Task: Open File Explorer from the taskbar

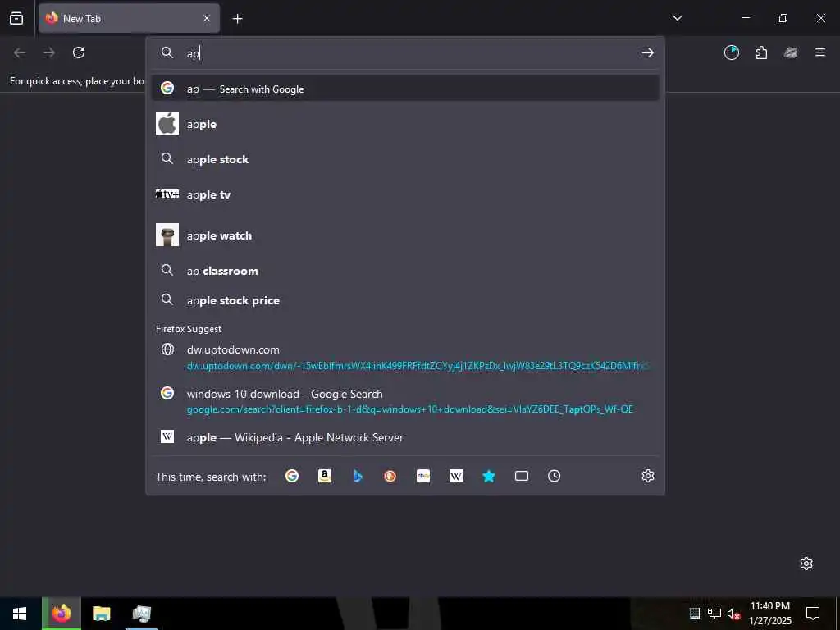Action: pos(101,614)
